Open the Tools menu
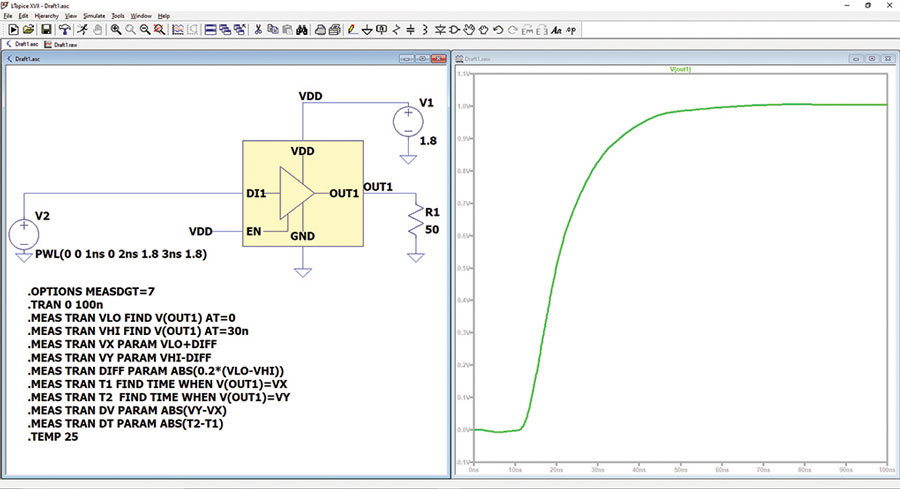900x489 pixels. [x=118, y=16]
